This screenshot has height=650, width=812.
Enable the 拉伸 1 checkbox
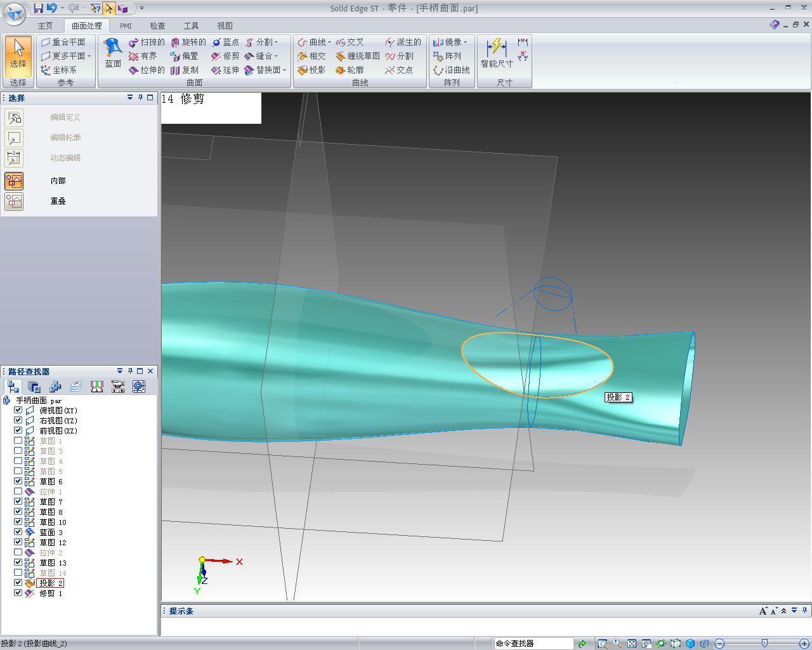(18, 491)
